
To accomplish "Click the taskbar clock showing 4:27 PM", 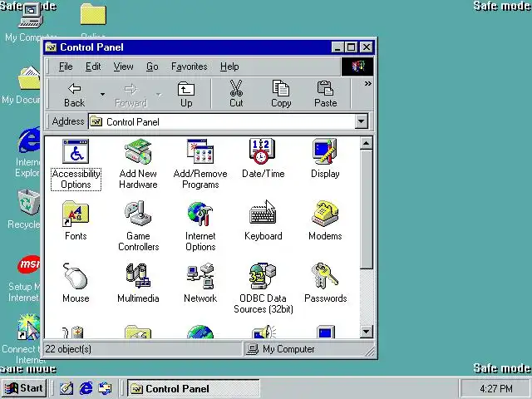I will [496, 388].
